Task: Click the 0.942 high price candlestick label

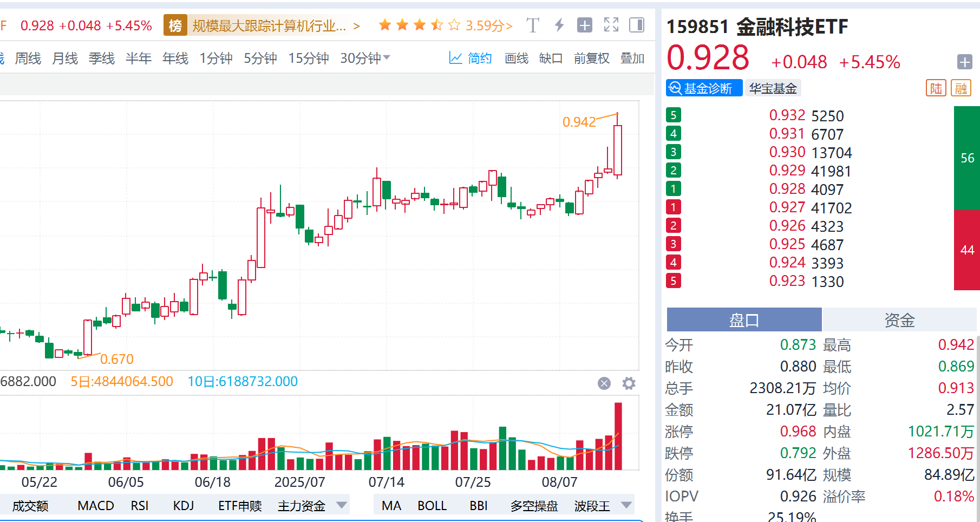Action: click(579, 122)
